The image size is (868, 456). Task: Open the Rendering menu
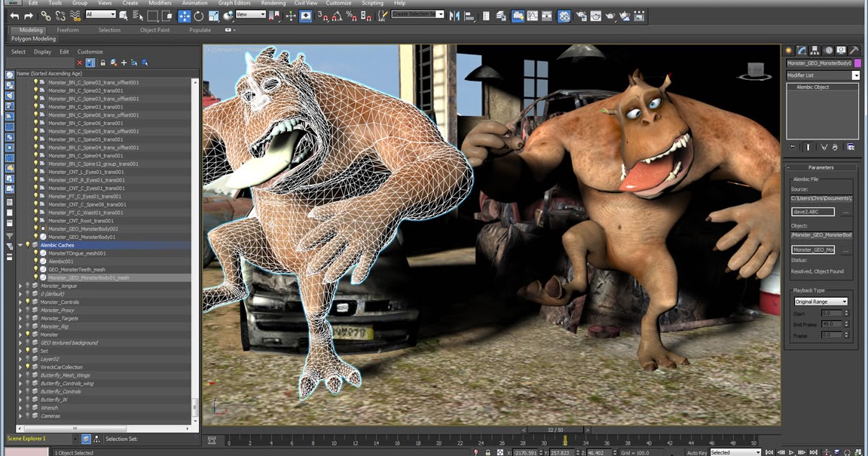coord(273,3)
